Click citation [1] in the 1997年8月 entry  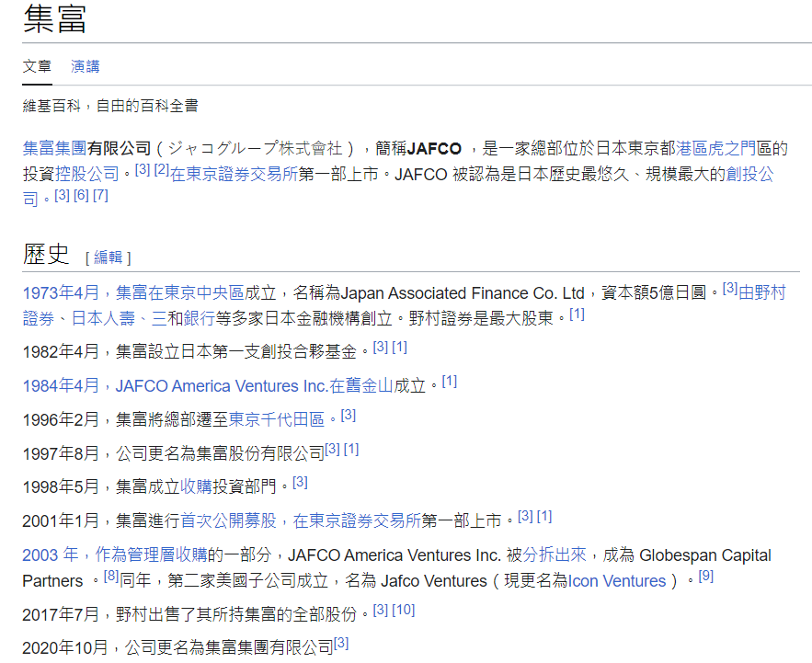click(x=351, y=449)
